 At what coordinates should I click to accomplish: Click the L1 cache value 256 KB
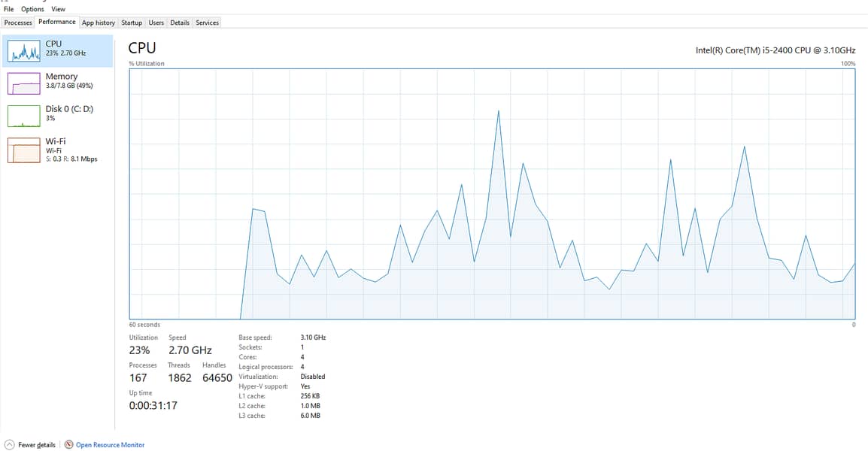tap(310, 396)
